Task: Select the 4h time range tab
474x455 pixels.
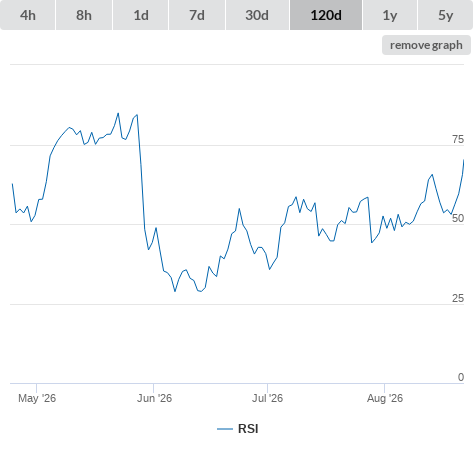Action: tap(28, 15)
